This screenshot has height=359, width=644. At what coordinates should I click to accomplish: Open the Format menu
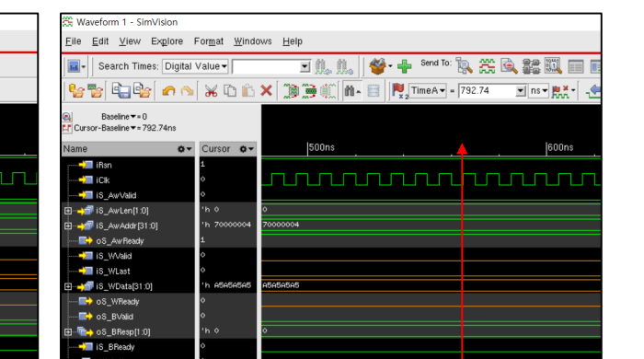pyautogui.click(x=209, y=41)
